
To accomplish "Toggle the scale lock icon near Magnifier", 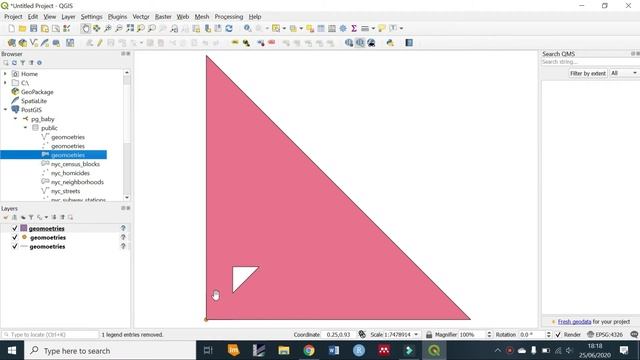I will (x=429, y=335).
